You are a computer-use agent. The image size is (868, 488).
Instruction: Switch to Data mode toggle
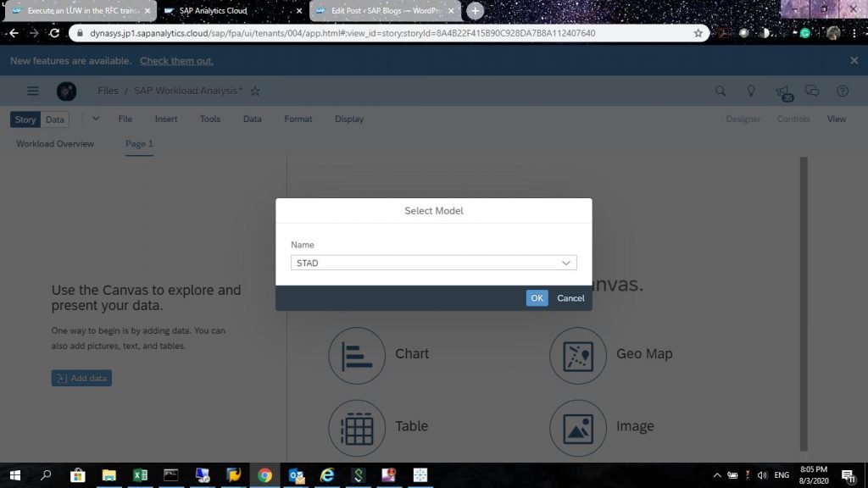[55, 119]
